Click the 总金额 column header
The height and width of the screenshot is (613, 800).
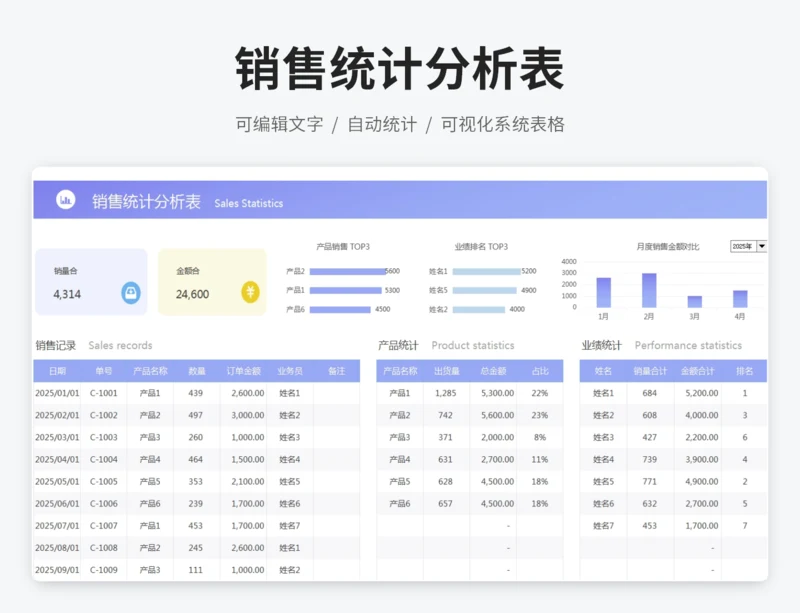coord(493,371)
